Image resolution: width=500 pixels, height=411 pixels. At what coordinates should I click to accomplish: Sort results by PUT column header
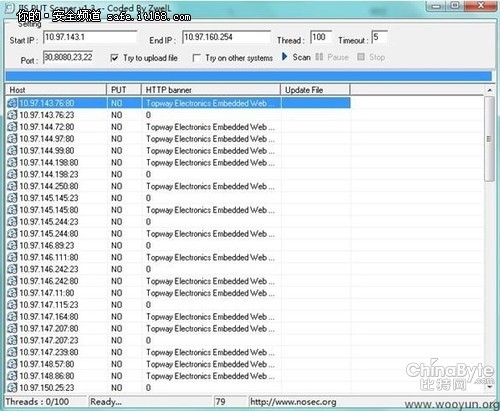(x=124, y=90)
